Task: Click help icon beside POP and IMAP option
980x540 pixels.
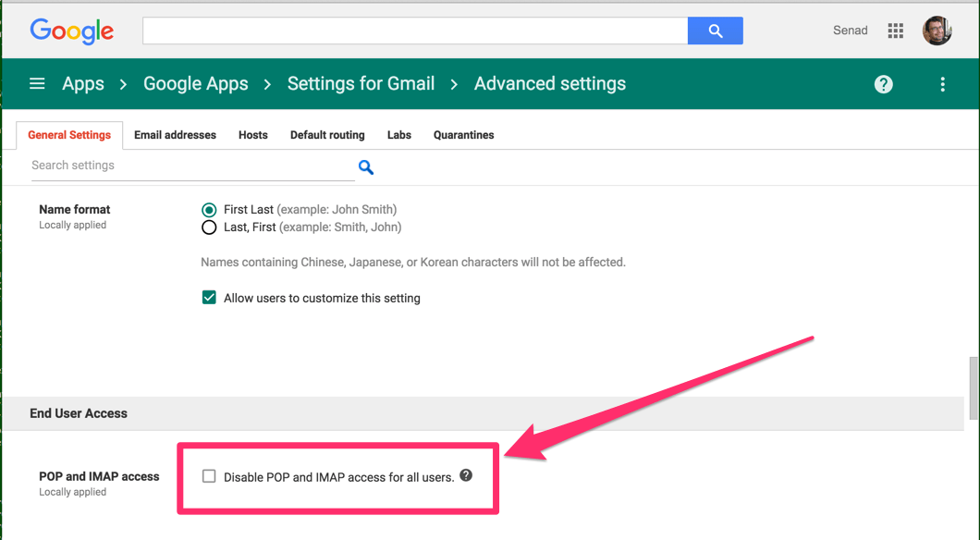Action: click(x=466, y=475)
